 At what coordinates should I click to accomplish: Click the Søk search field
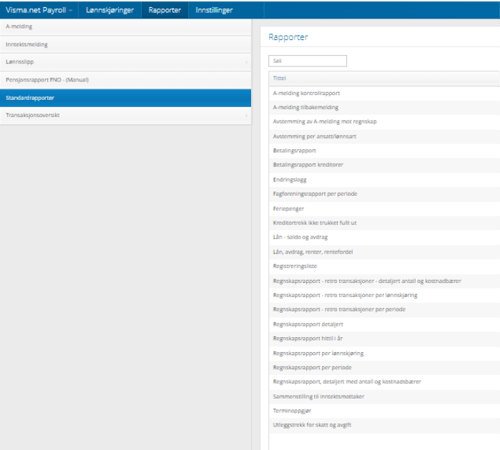point(307,61)
